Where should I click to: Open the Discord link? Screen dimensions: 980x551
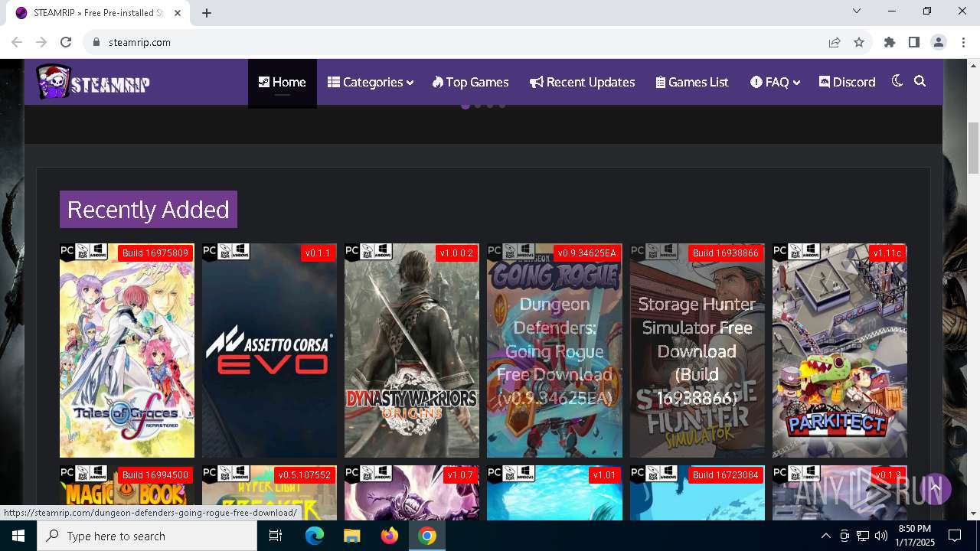point(847,82)
